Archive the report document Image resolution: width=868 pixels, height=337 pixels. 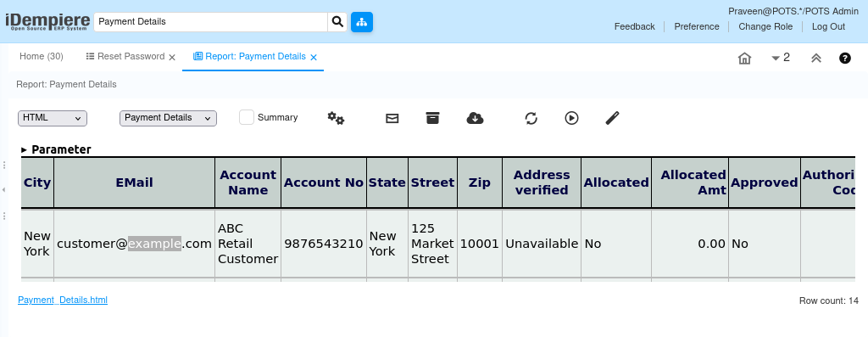pyautogui.click(x=432, y=117)
